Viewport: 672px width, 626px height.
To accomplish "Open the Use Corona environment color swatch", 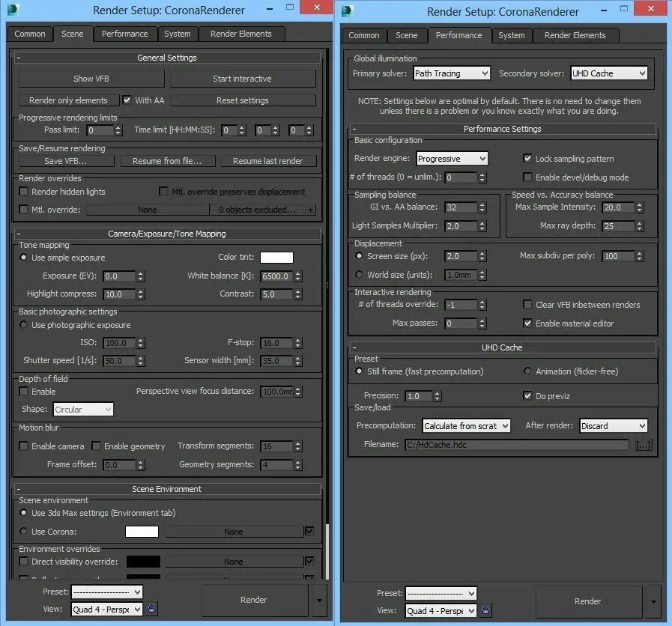I will click(x=142, y=532).
